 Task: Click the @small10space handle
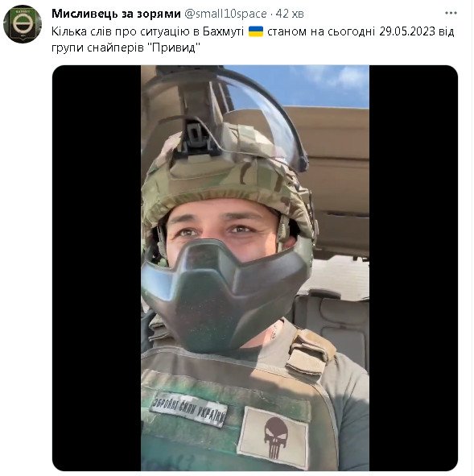(x=225, y=14)
